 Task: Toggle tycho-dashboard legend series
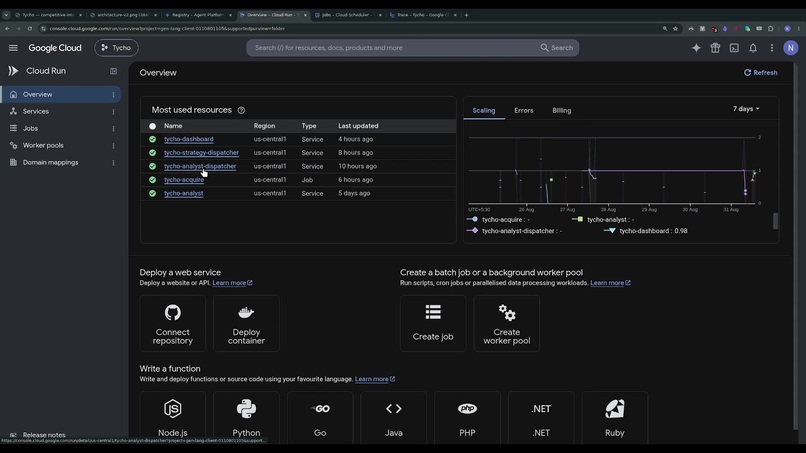click(x=646, y=231)
